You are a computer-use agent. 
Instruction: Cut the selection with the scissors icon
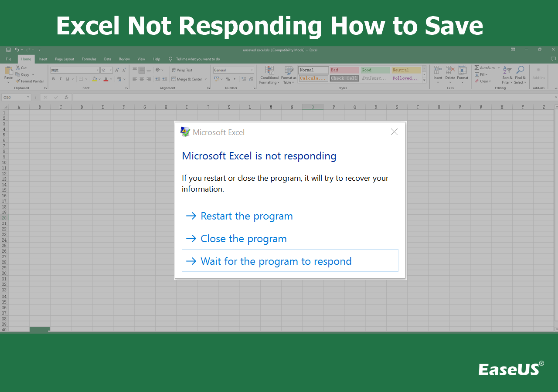(x=18, y=68)
